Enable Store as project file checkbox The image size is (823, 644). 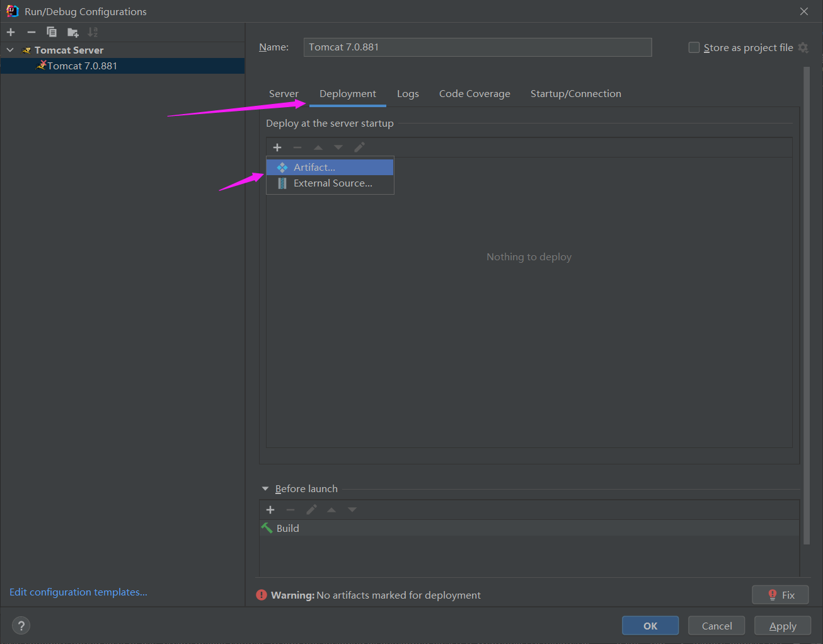694,48
